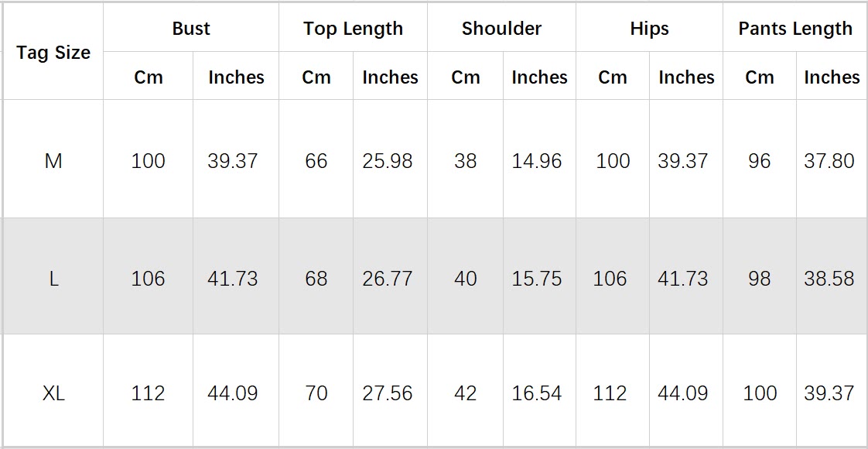Select the 96 pants length cm cell

point(760,161)
